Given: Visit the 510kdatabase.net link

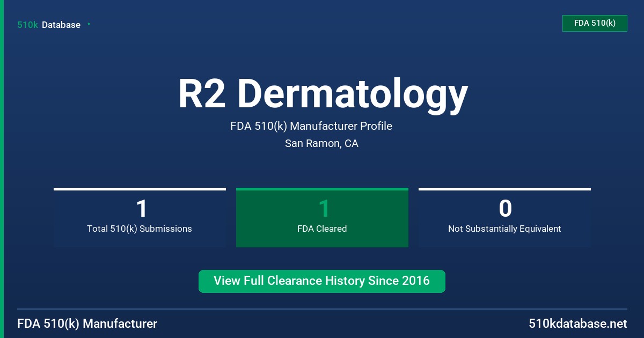Looking at the screenshot, I should pyautogui.click(x=578, y=324).
